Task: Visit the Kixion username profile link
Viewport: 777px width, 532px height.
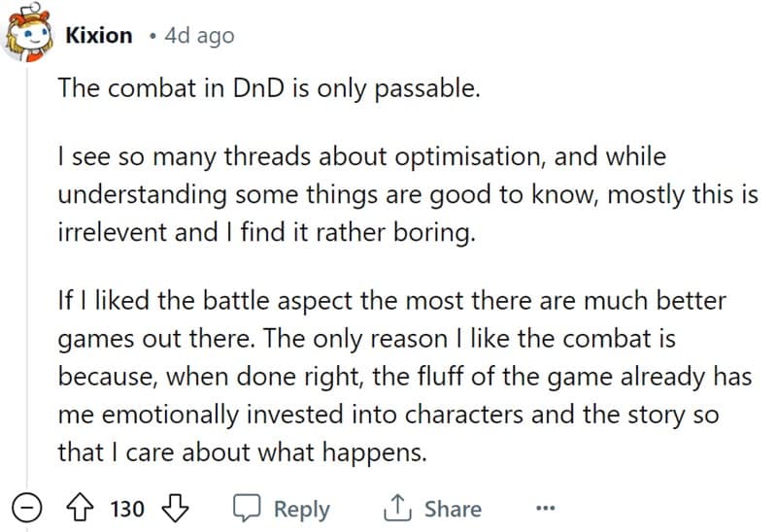Action: coord(99,36)
